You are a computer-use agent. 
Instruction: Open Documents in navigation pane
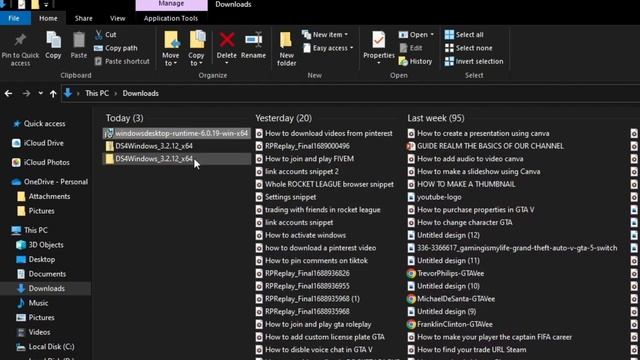pos(47,274)
